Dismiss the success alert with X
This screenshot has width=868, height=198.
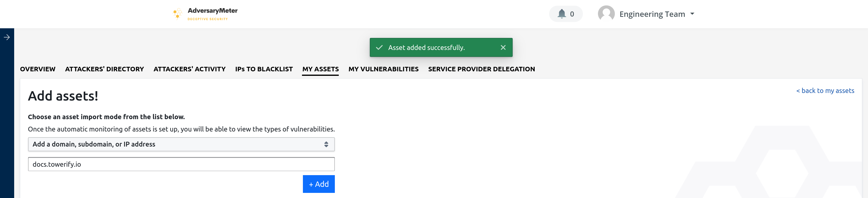click(503, 48)
